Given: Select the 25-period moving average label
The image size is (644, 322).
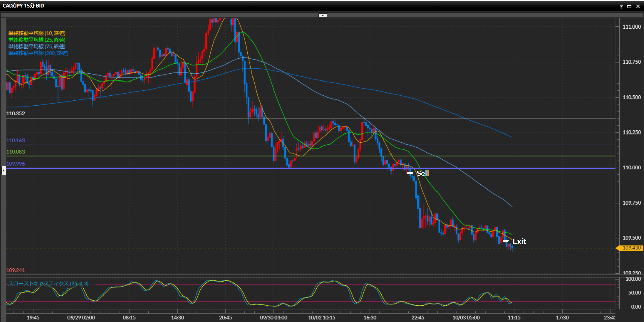Looking at the screenshot, I should [x=37, y=40].
